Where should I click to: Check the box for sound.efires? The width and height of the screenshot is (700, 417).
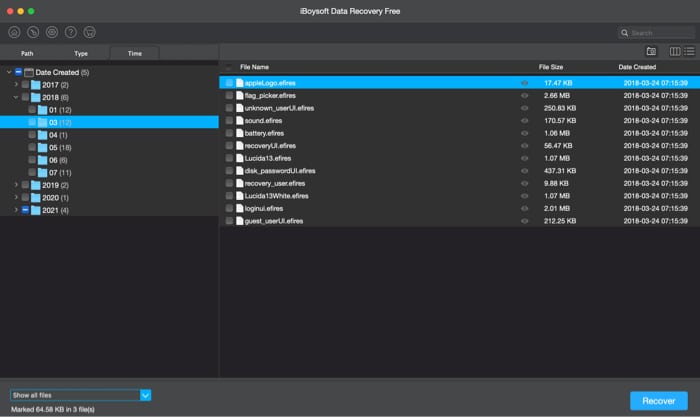click(229, 121)
